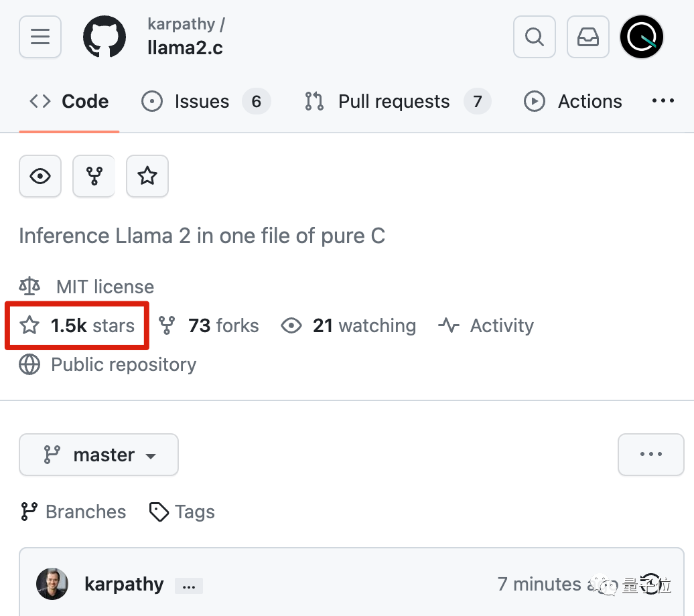The width and height of the screenshot is (694, 616).
Task: Expand the commit message ellipsis
Action: coord(188,586)
